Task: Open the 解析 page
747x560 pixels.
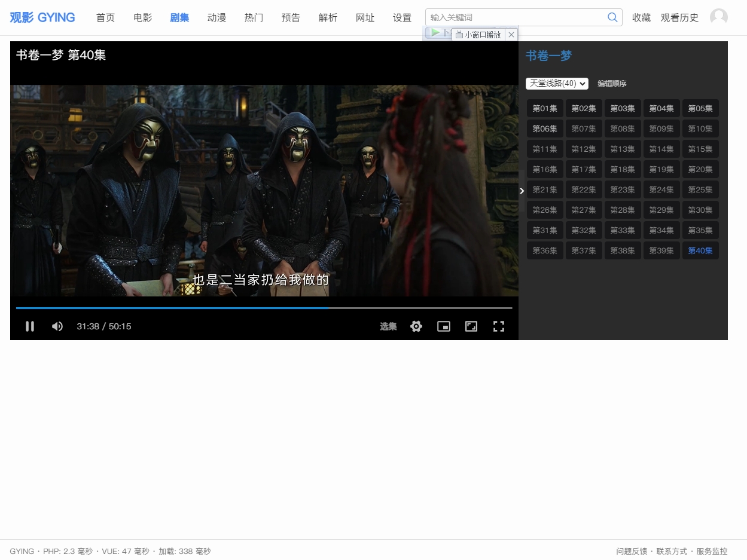Action: pos(328,17)
